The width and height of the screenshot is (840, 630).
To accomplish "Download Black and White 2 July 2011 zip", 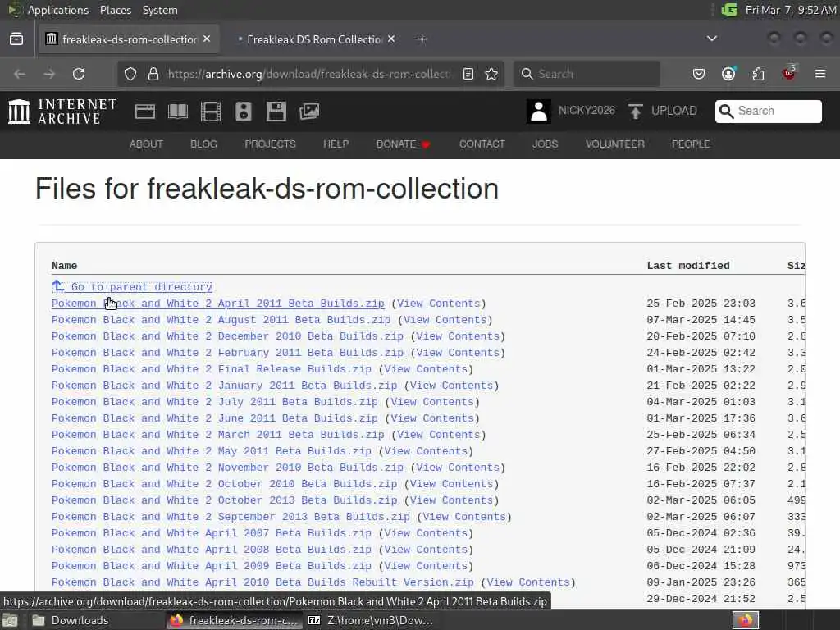I will pos(215,402).
